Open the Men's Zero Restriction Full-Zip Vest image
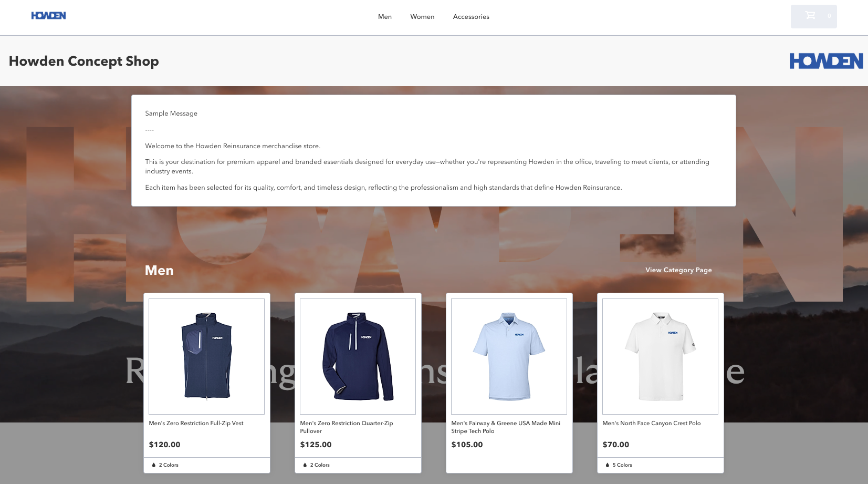 [x=207, y=356]
